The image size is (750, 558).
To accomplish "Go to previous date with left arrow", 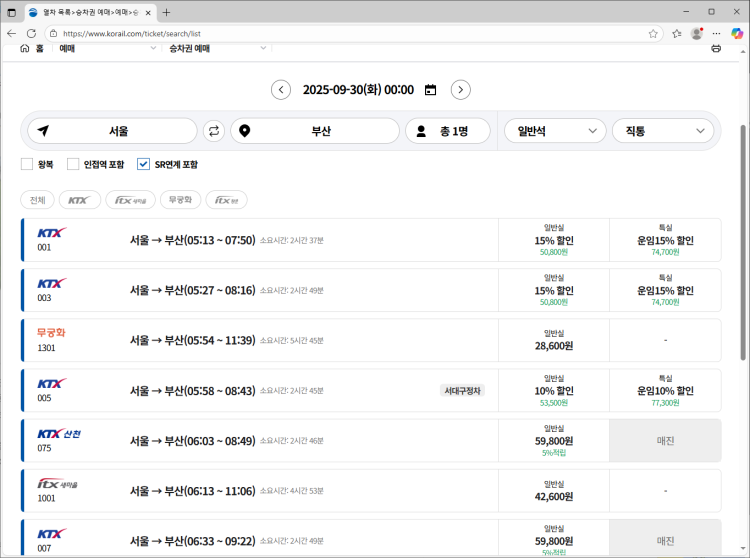I will coord(281,90).
